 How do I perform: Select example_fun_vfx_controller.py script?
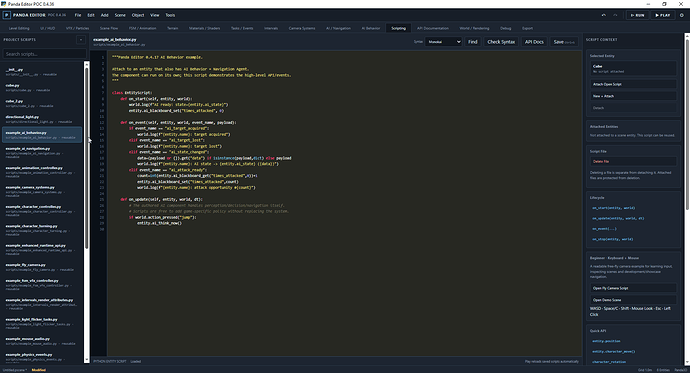tap(42, 285)
